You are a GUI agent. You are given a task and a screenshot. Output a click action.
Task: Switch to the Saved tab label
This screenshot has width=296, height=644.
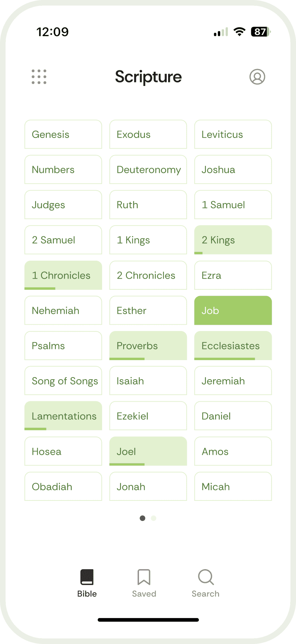(144, 594)
